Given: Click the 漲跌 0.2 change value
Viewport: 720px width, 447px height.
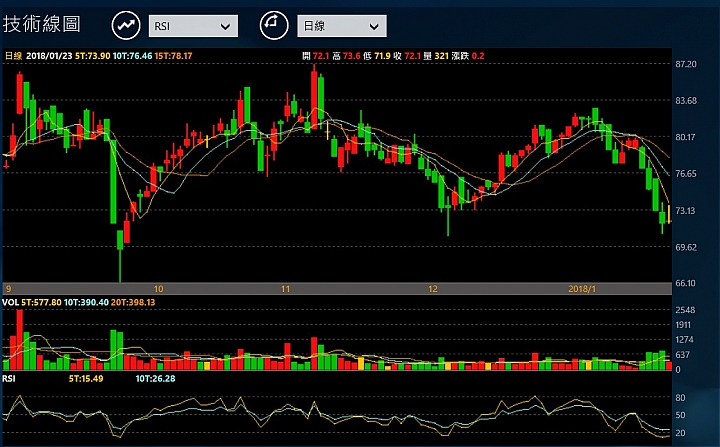Looking at the screenshot, I should coord(468,56).
